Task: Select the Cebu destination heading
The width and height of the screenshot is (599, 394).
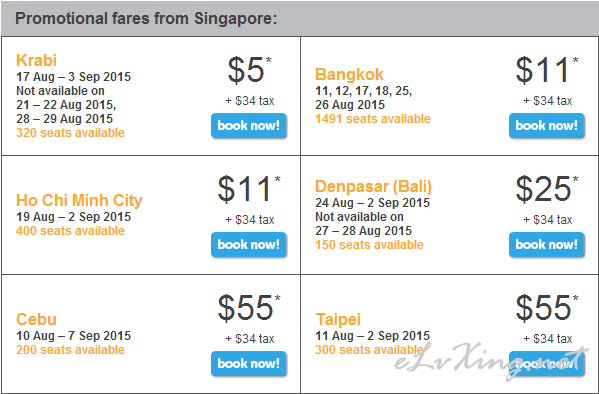Action: click(36, 319)
